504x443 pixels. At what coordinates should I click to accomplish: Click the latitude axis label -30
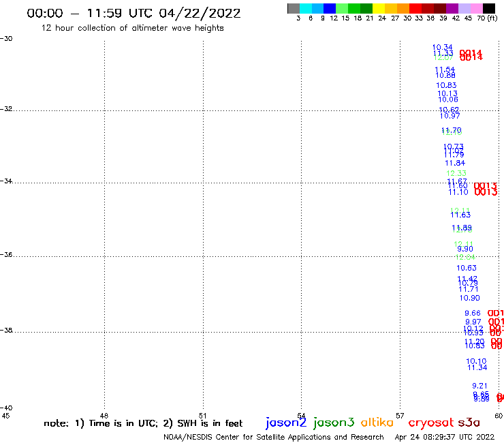[6, 38]
